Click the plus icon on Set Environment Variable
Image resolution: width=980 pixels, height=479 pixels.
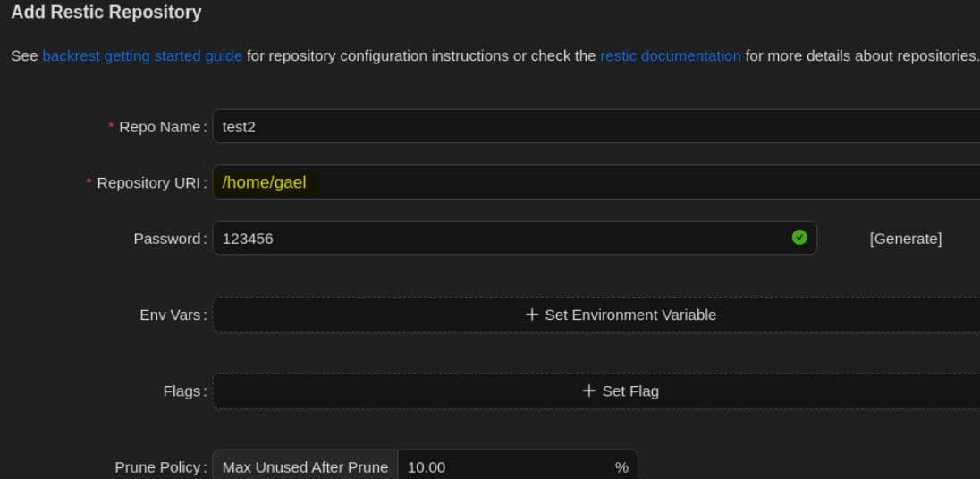pyautogui.click(x=532, y=315)
